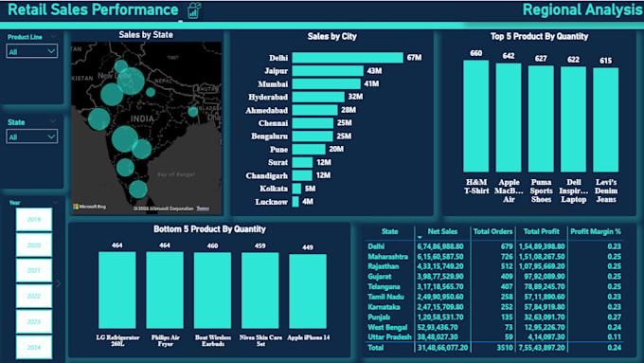Click the Dell Inspiron Laptop bar
The image size is (644, 363).
point(573,119)
